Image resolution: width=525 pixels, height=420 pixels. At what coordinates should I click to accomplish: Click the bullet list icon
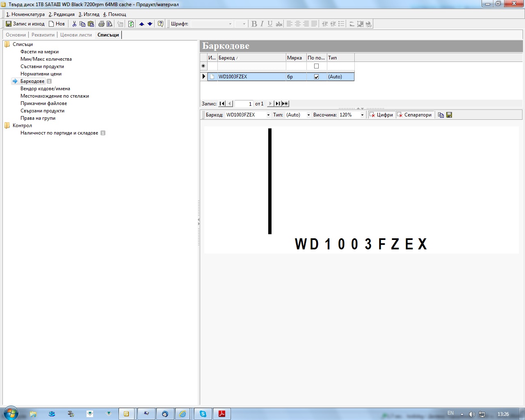coord(341,24)
